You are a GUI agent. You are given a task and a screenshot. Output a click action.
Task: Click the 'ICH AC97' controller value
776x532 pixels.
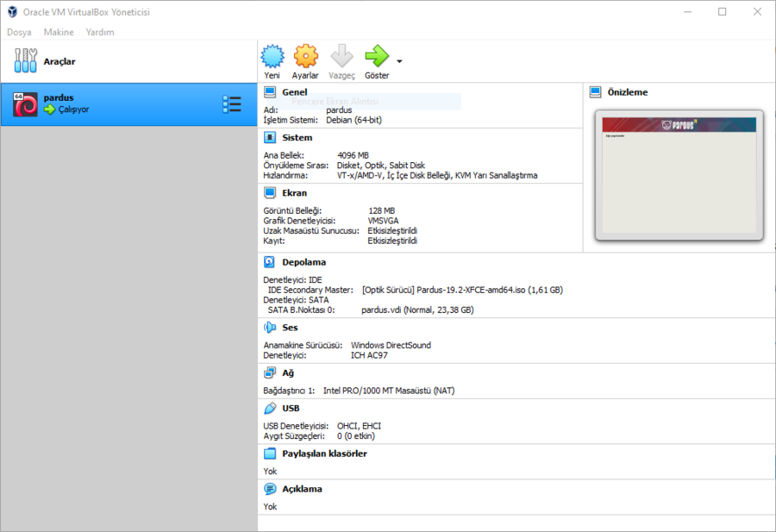[x=369, y=355]
